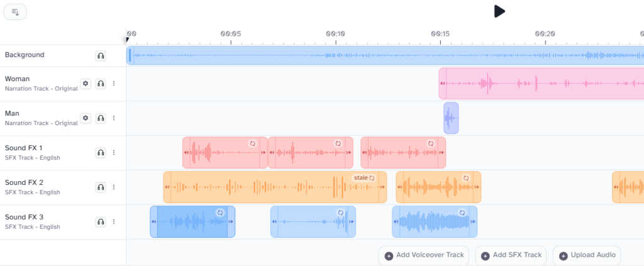Screen dimensions: 644x266
Task: Open the track sort menu icon
Action: [x=16, y=11]
